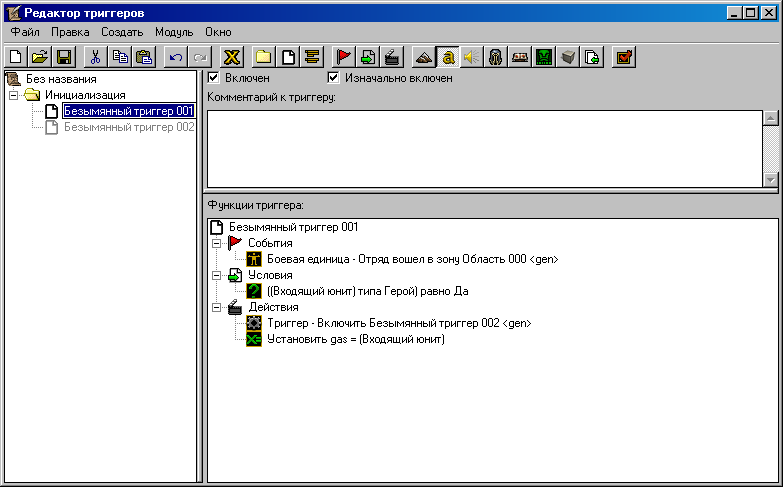Image resolution: width=783 pixels, height=487 pixels.
Task: Select Безымянный триггер 002 in the tree
Action: click(x=129, y=127)
